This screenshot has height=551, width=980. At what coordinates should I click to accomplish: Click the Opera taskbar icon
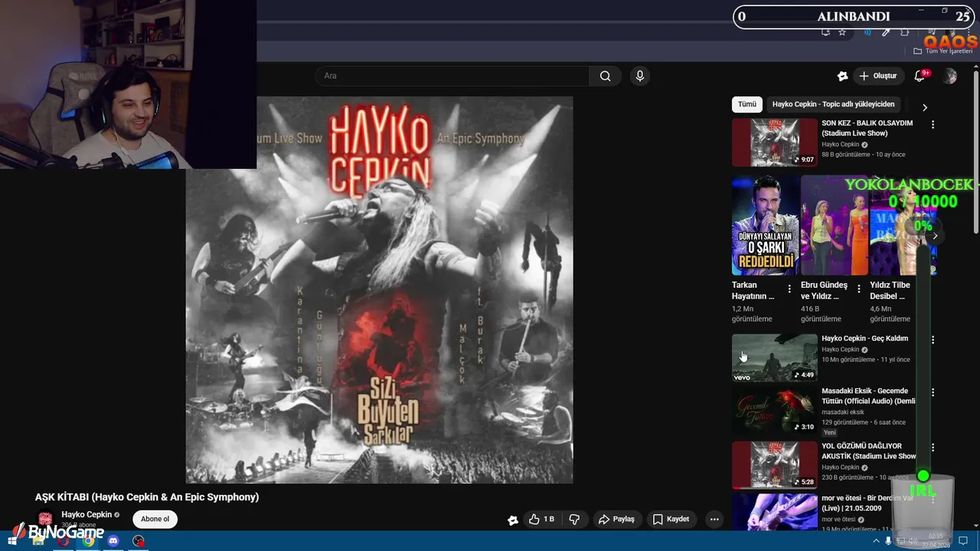(64, 541)
